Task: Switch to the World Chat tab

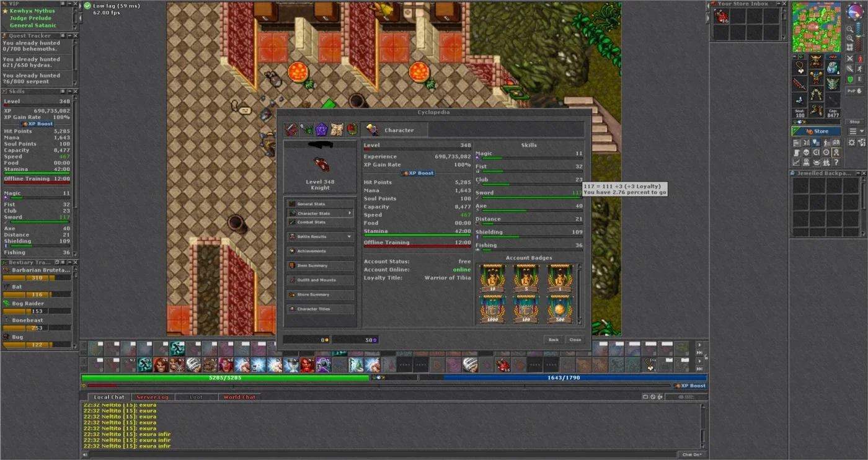Action: 239,397
